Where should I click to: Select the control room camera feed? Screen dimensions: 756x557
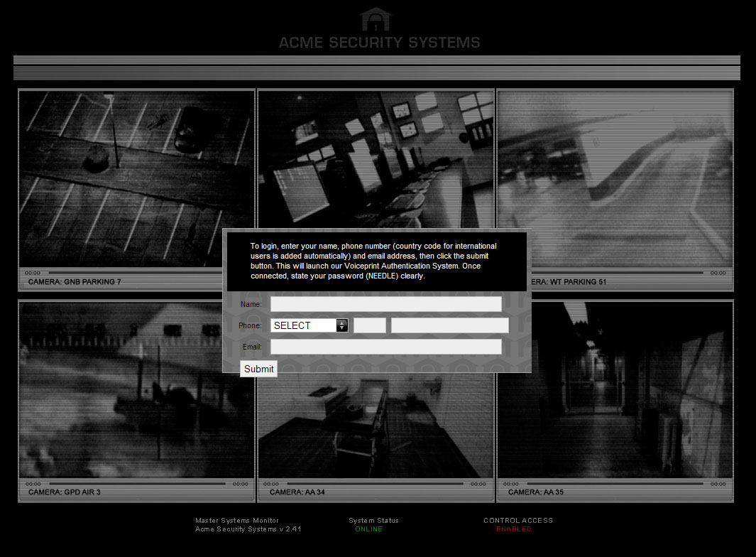tap(376, 159)
